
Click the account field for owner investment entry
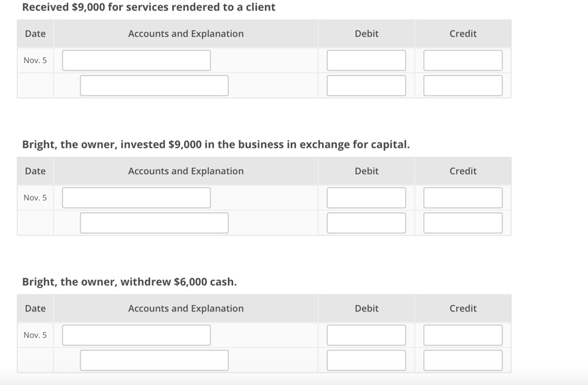(x=136, y=197)
